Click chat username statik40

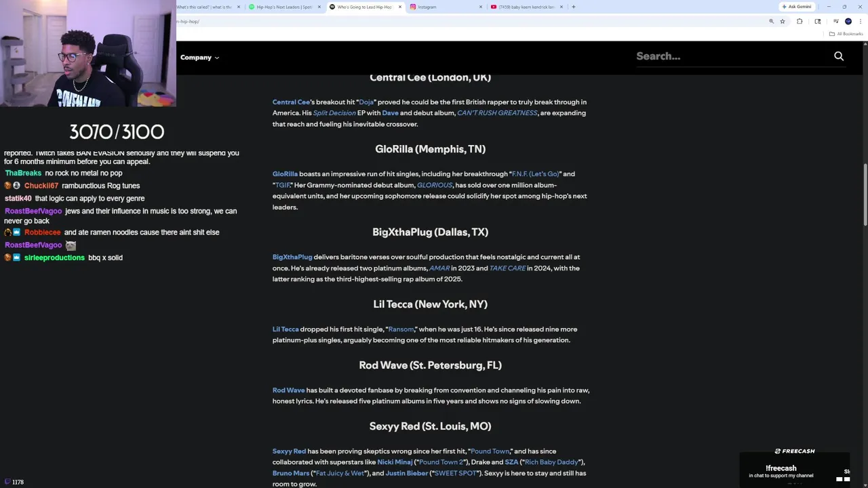tap(18, 199)
